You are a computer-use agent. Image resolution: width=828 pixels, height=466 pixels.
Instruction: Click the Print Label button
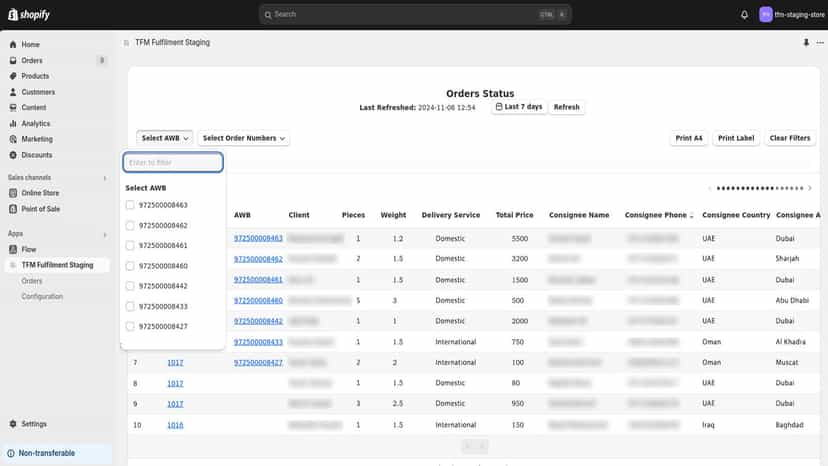click(x=736, y=138)
